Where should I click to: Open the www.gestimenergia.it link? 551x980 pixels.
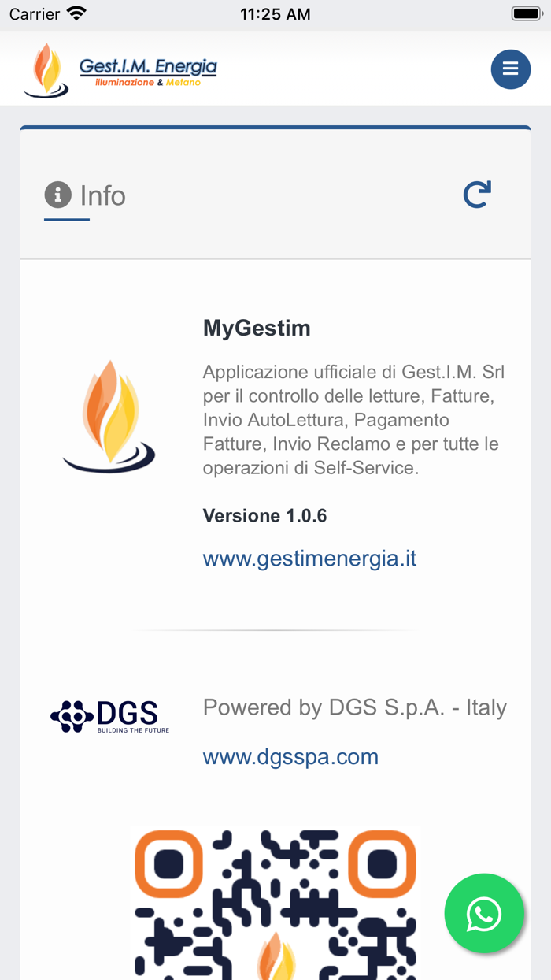point(309,558)
